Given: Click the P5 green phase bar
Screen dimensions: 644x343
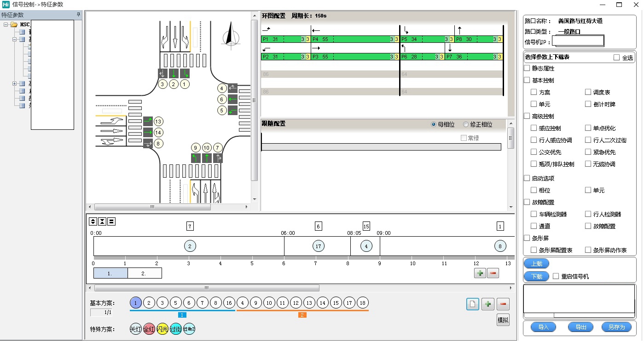Looking at the screenshot, I should [419, 40].
